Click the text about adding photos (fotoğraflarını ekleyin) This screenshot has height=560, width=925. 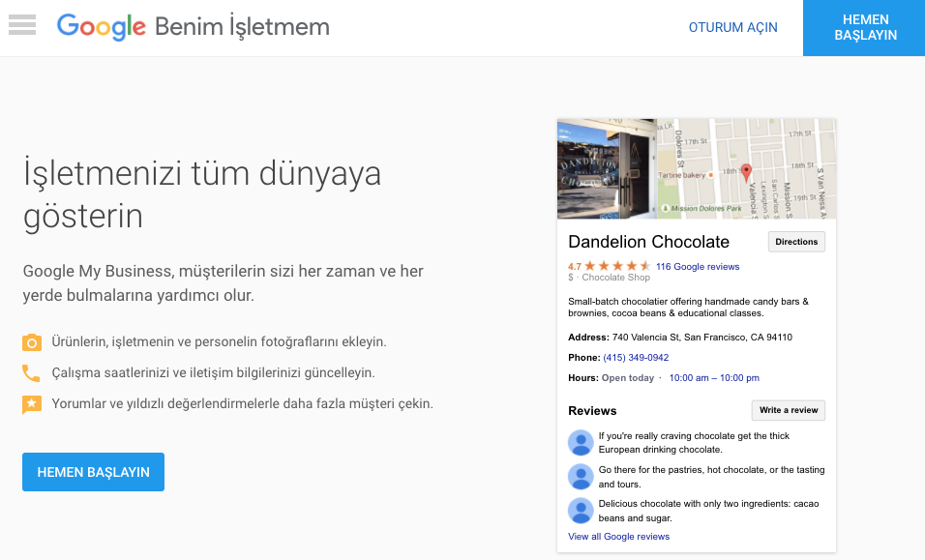[x=219, y=341]
